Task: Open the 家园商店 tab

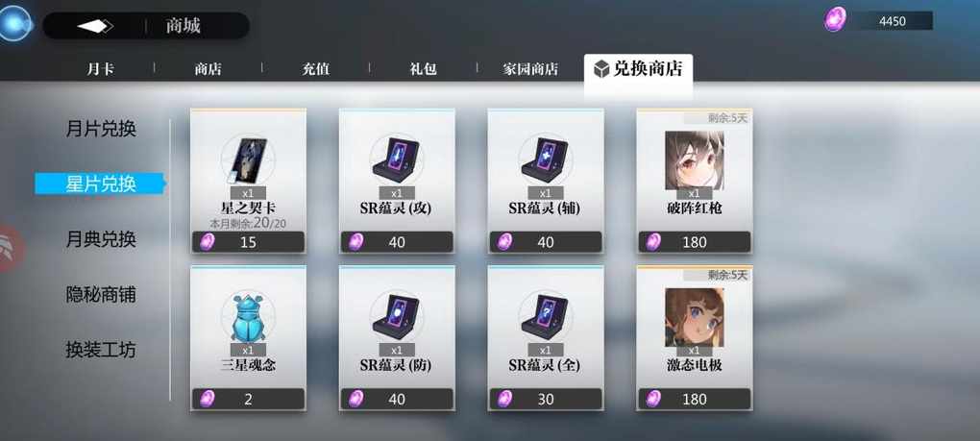Action: coord(530,69)
